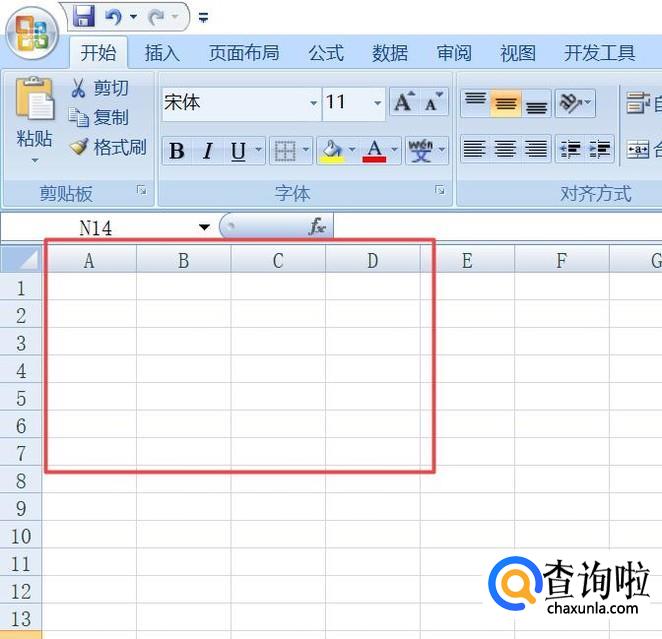This screenshot has height=639, width=662.
Task: Click the Select All corner triangle
Action: pos(21,259)
